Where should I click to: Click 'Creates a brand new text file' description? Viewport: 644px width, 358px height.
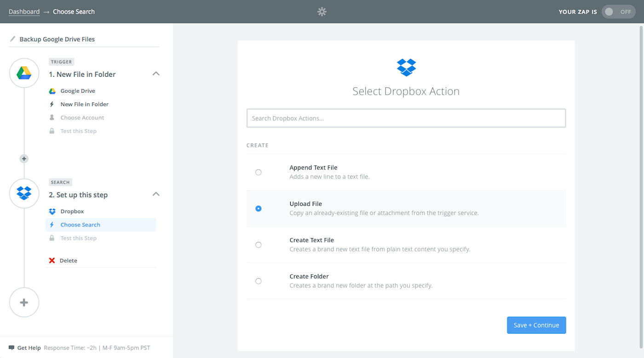(x=380, y=250)
